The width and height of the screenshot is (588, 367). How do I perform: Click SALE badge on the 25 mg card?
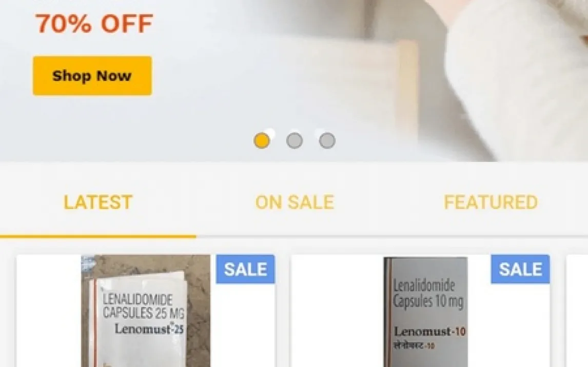[245, 269]
